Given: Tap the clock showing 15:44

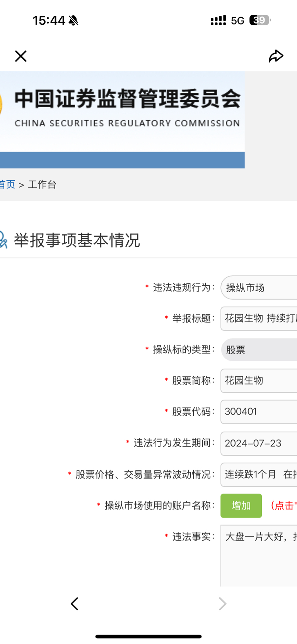Looking at the screenshot, I should click(x=49, y=20).
